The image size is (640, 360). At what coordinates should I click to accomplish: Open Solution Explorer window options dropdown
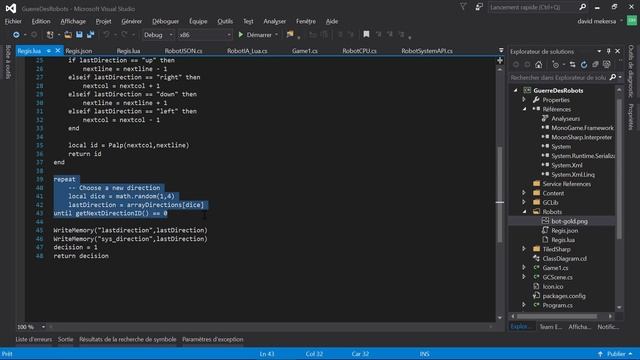point(599,51)
